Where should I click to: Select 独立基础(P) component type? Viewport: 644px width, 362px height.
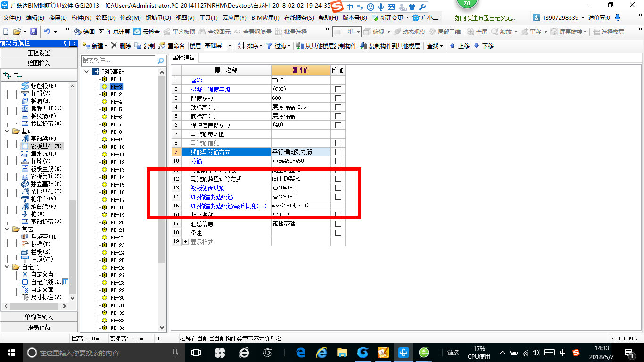pyautogui.click(x=46, y=184)
